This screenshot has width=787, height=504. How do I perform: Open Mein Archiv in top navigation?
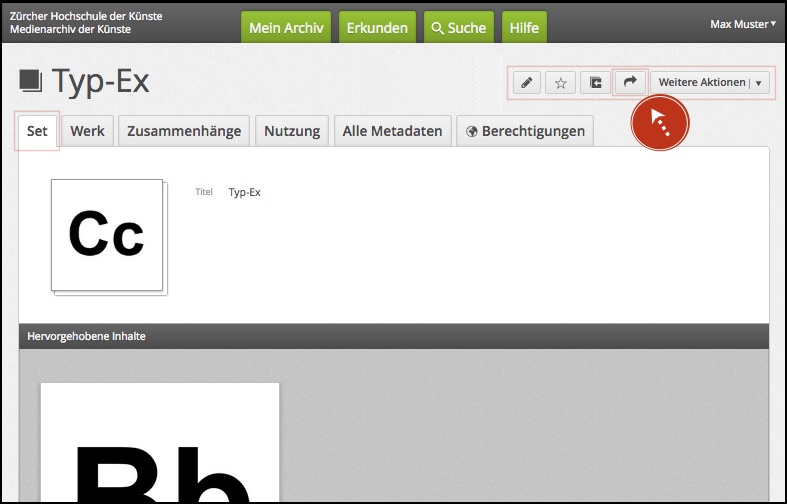click(286, 28)
